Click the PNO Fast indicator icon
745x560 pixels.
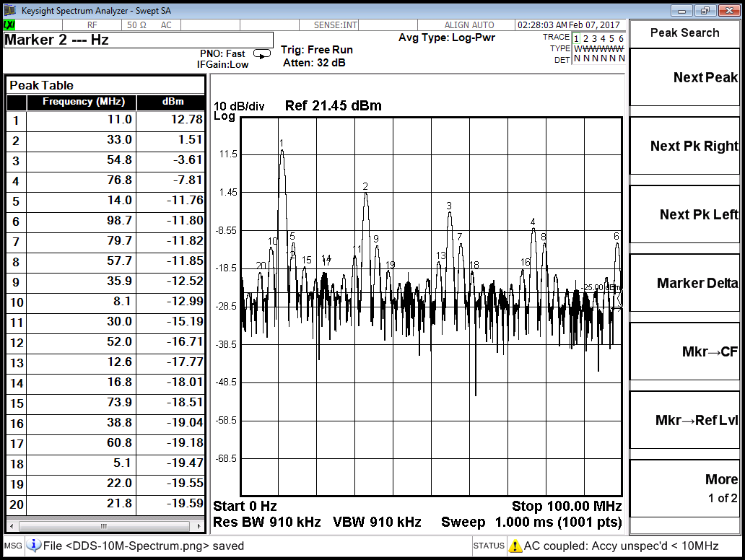pyautogui.click(x=262, y=54)
